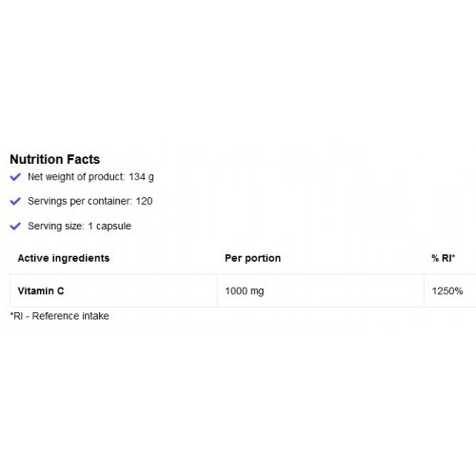Select the Serving size: 1 capsule line

pyautogui.click(x=79, y=227)
